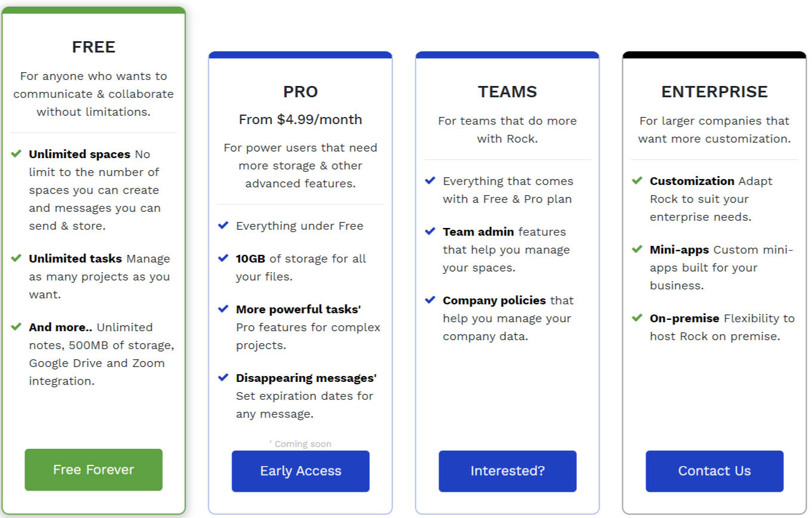Image resolution: width=812 pixels, height=518 pixels.
Task: Click the checkmark next to On-premise
Action: point(637,318)
